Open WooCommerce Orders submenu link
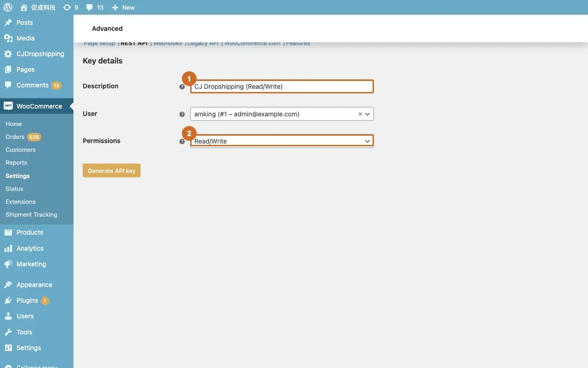 (x=15, y=137)
